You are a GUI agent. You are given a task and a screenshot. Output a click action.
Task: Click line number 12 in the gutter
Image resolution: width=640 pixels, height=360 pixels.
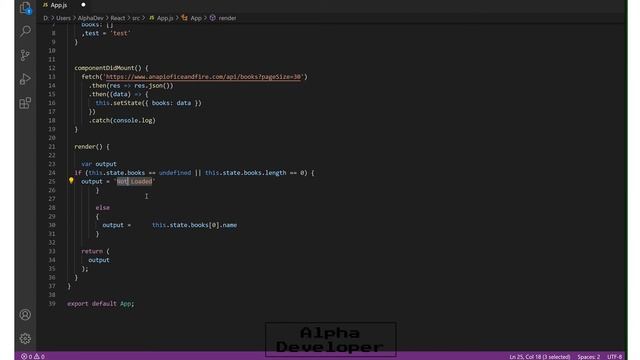click(x=52, y=68)
